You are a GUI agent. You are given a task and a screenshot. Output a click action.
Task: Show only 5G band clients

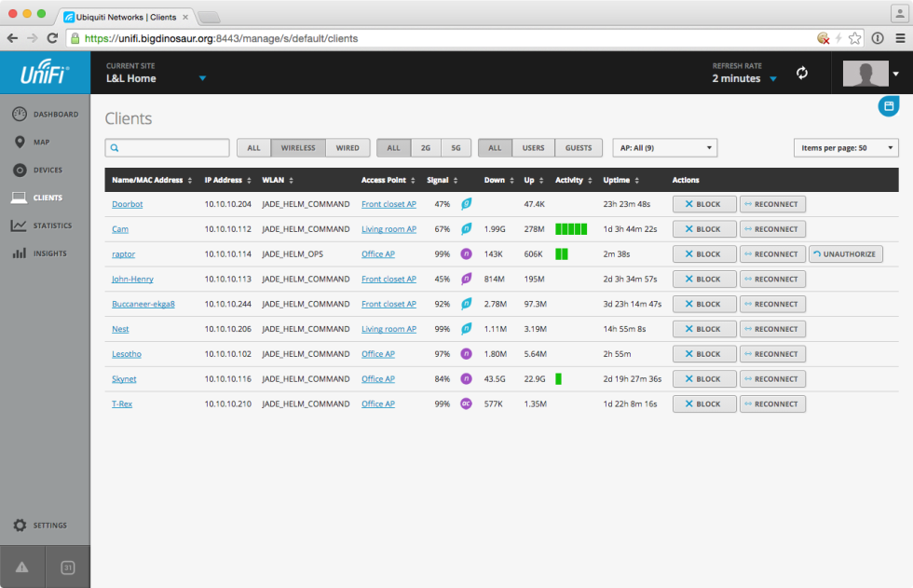coord(456,148)
